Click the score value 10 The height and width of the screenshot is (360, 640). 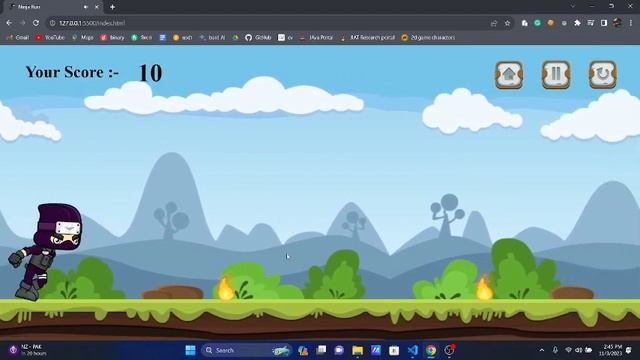pos(150,73)
